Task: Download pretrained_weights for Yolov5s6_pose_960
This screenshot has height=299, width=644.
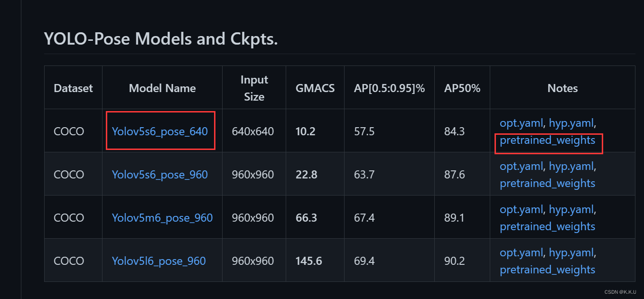Action: 547,184
